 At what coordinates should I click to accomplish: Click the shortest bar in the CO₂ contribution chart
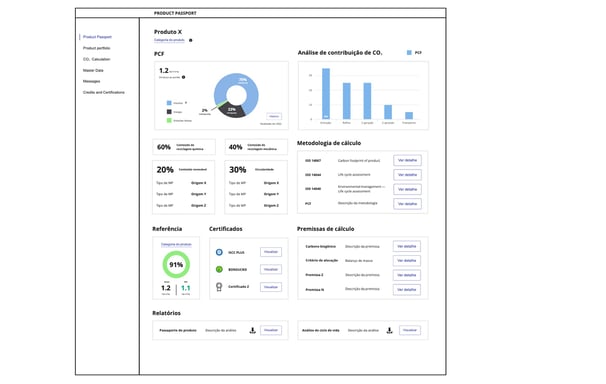409,116
